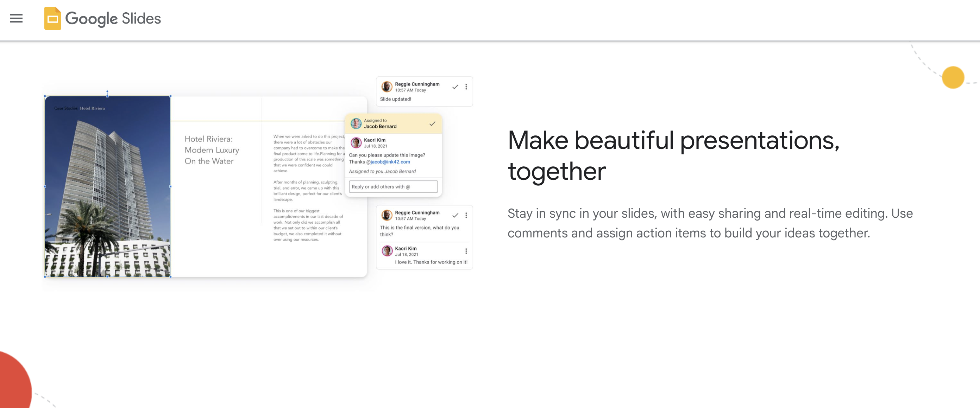Click the reply field 'Reply or add others with @'
The width and height of the screenshot is (980, 408).
pos(393,186)
